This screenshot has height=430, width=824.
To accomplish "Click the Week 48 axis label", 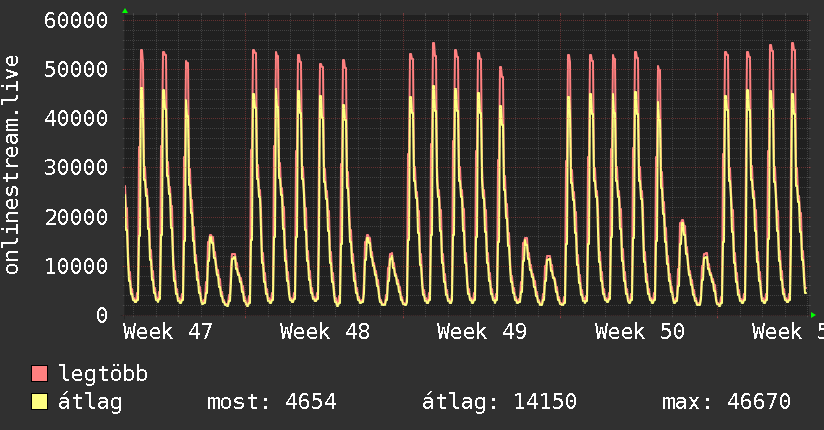I will [325, 332].
